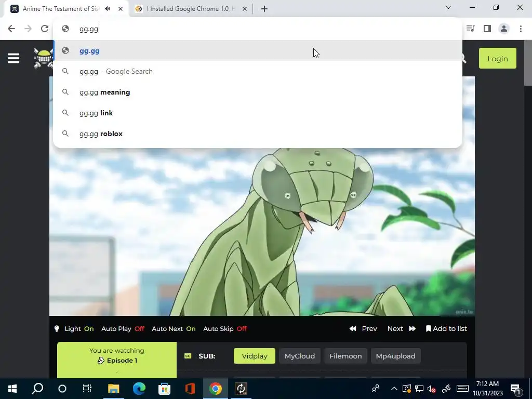Toggle the Light On setting

point(74,328)
